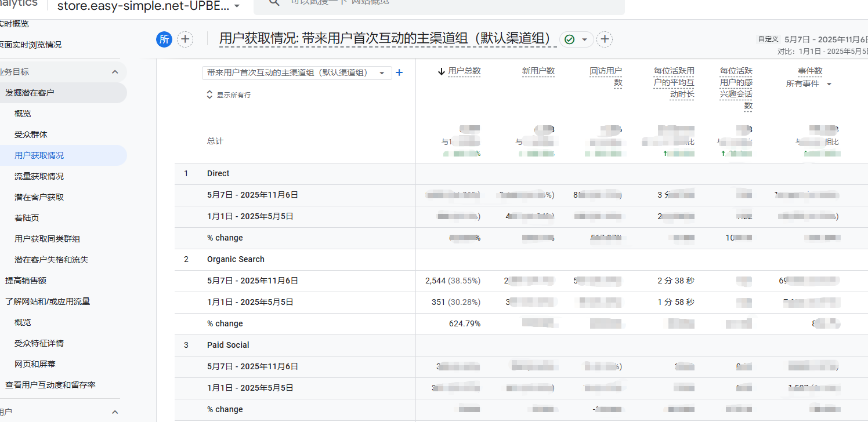This screenshot has width=868, height=422.
Task: Open the primary channel group dimension dropdown
Action: point(382,73)
